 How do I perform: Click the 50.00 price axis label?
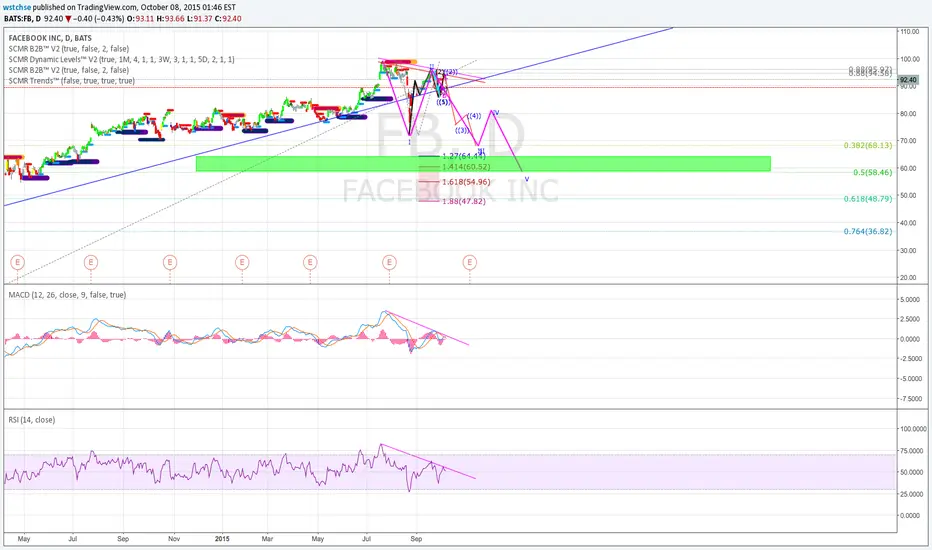point(910,196)
